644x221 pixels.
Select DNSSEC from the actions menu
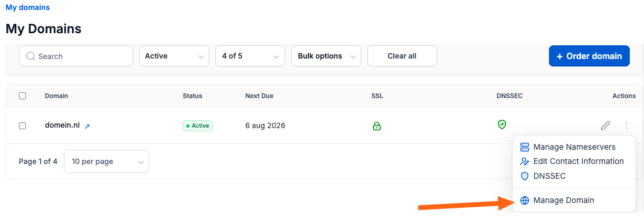[550, 176]
